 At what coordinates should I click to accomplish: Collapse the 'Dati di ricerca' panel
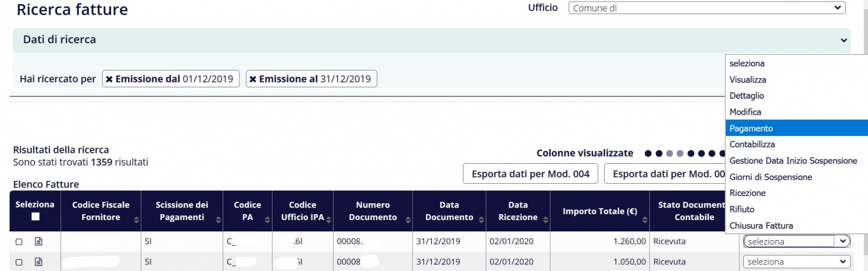(844, 40)
